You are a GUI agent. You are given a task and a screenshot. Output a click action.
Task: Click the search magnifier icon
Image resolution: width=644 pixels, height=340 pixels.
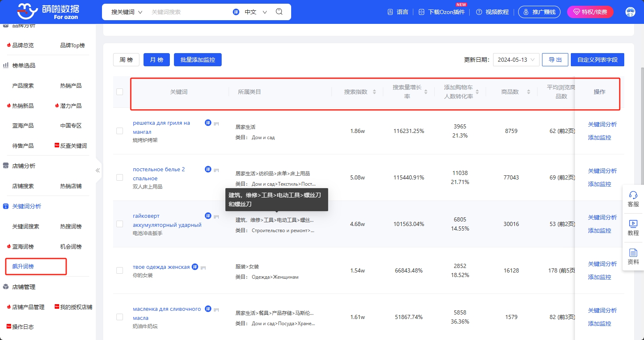pyautogui.click(x=279, y=12)
